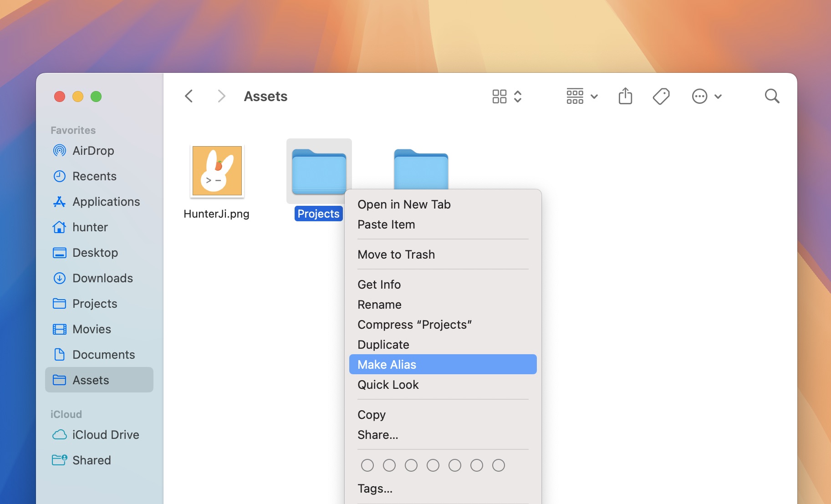Open the Movies section in sidebar
Viewport: 831px width, 504px height.
point(91,329)
